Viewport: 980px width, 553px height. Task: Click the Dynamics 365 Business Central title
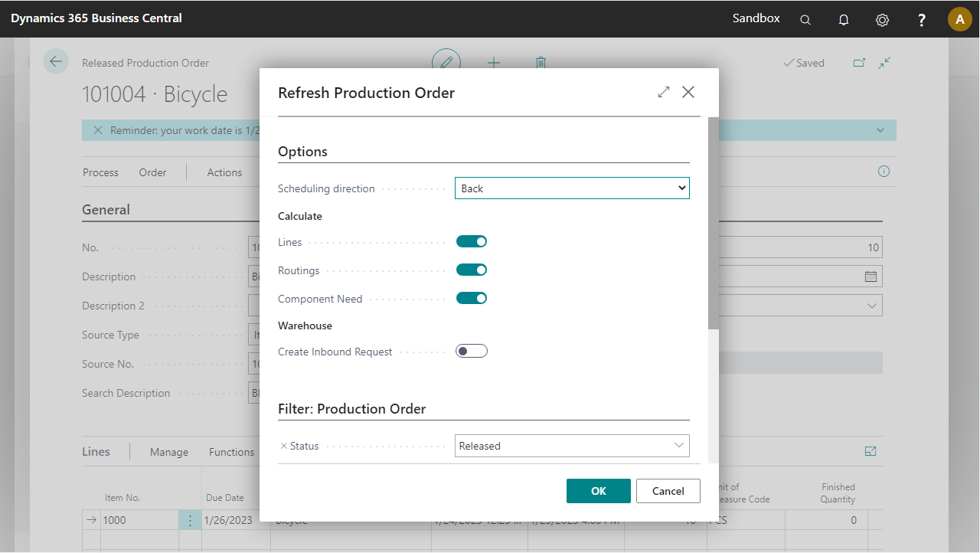[x=96, y=18]
